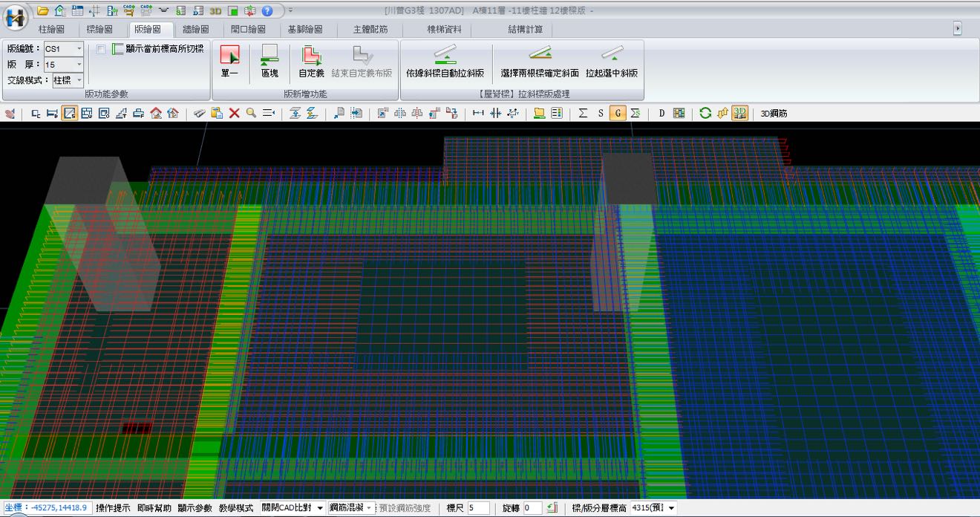Open the 主體配筋 tab
980x517 pixels.
pos(370,29)
